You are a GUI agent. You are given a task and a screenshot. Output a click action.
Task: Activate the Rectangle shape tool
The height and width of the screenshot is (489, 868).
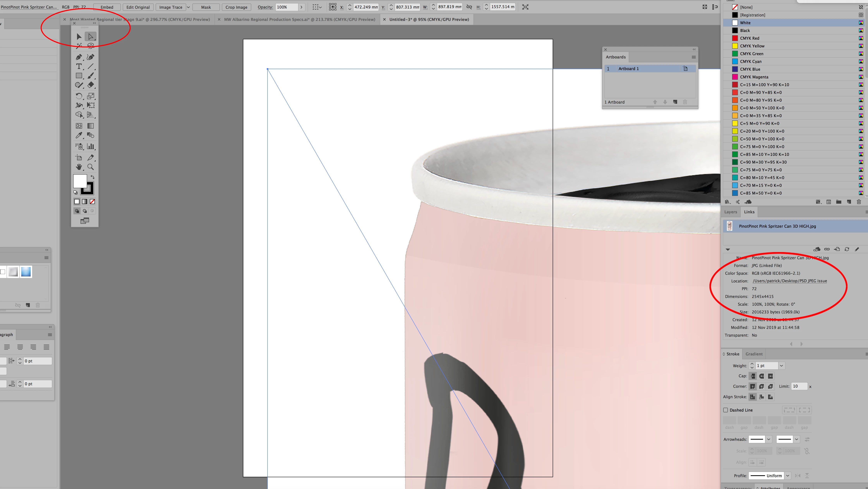(79, 76)
